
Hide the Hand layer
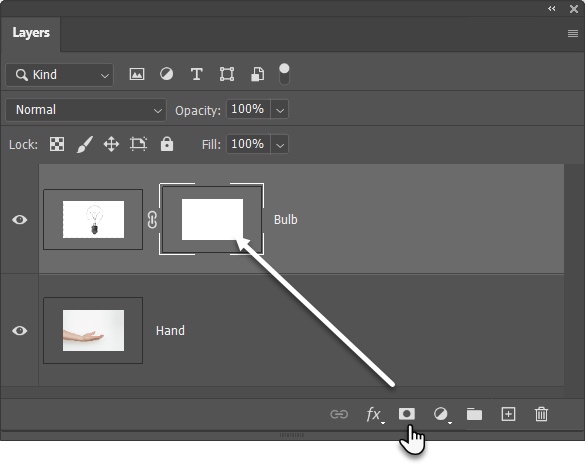(x=19, y=330)
